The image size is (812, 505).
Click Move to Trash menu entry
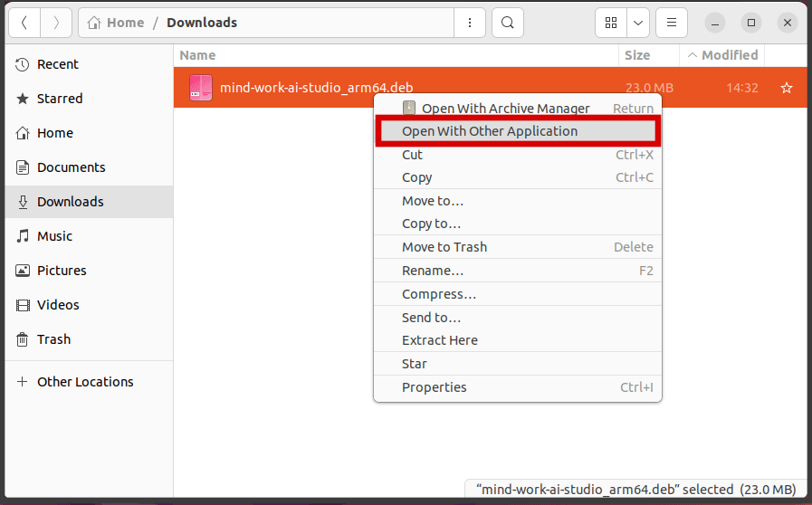444,247
